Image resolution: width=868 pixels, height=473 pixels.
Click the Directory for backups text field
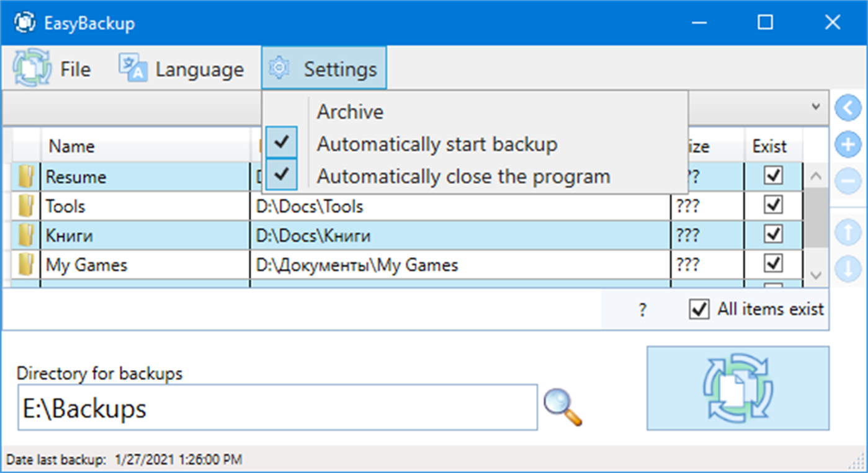point(277,408)
